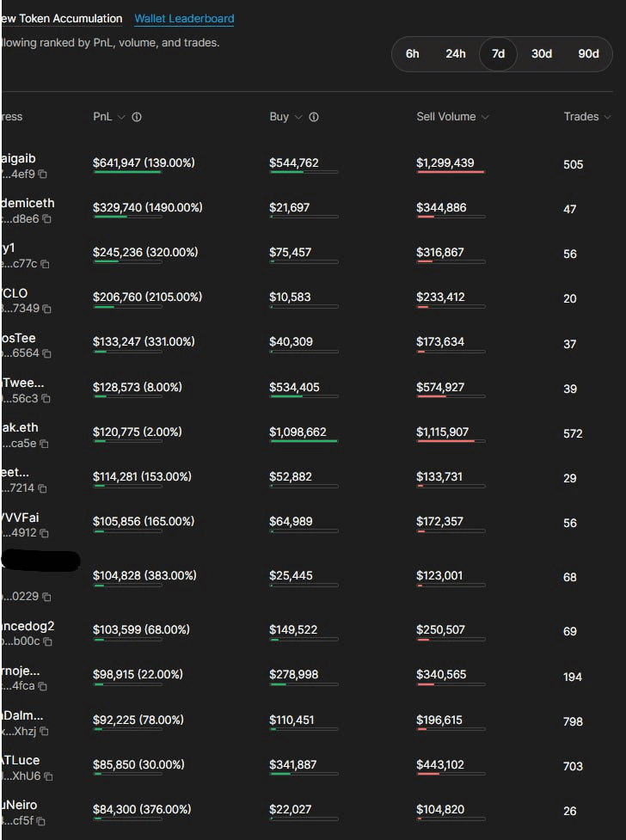Select the 7d active time range
626x840 pixels.
(x=498, y=53)
